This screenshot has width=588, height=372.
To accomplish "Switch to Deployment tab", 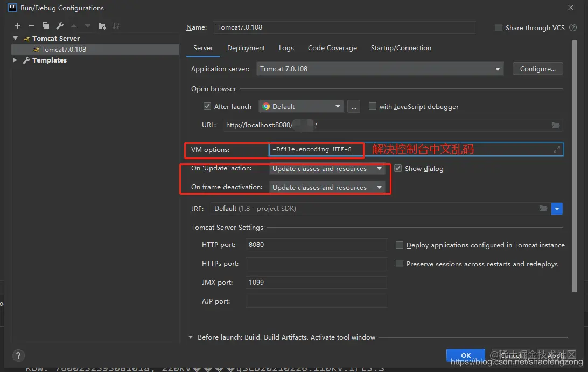I will coord(246,48).
